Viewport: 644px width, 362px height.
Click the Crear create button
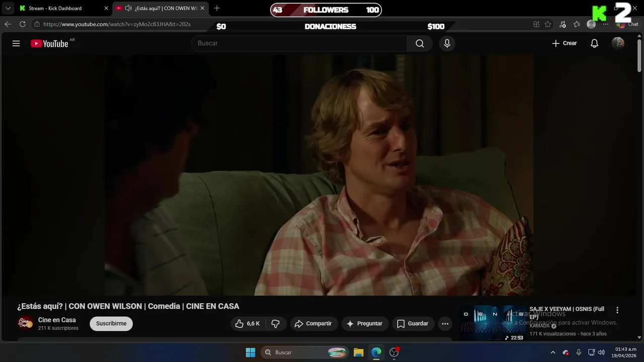click(x=565, y=43)
